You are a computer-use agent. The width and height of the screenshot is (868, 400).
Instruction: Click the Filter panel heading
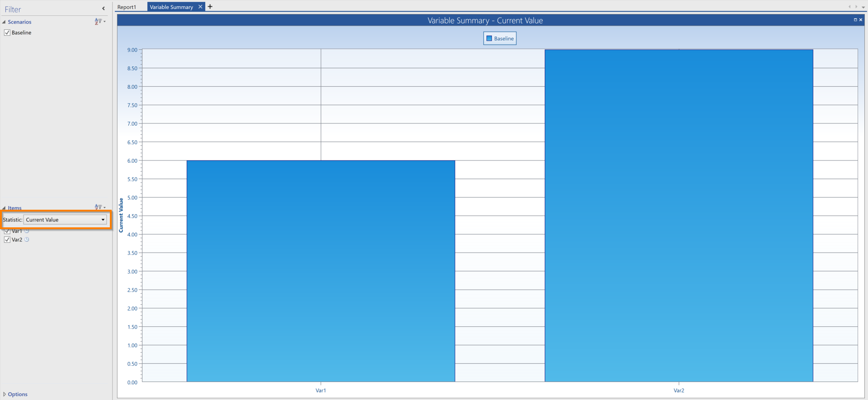coord(13,9)
